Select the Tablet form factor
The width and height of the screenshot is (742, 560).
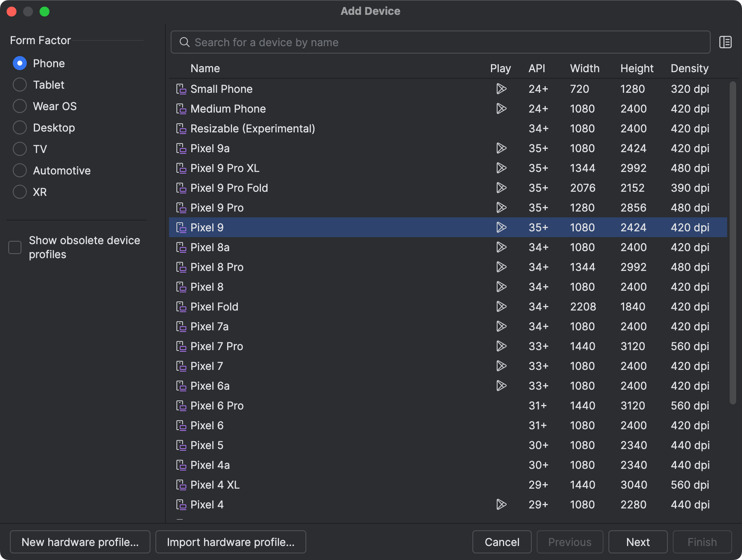(19, 85)
